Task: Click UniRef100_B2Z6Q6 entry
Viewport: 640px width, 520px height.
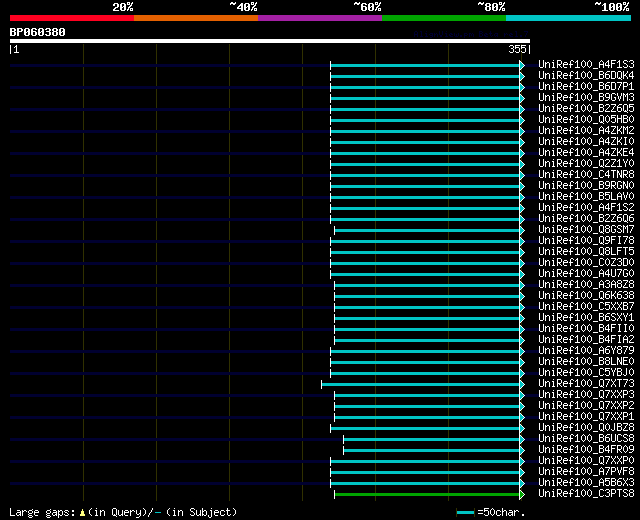Action: pos(586,219)
